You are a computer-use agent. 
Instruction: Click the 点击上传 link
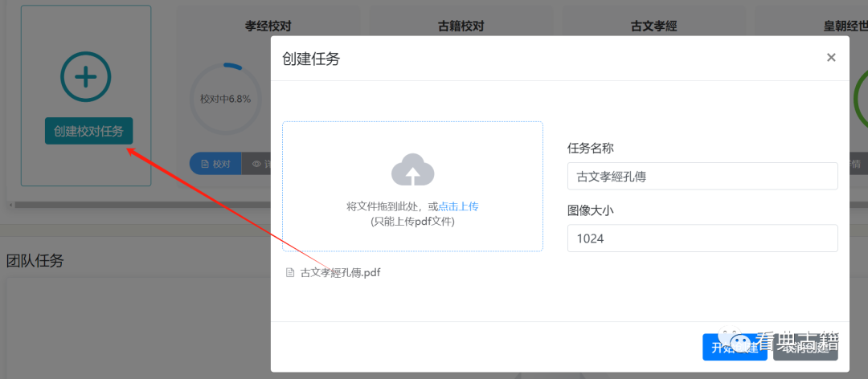point(458,206)
